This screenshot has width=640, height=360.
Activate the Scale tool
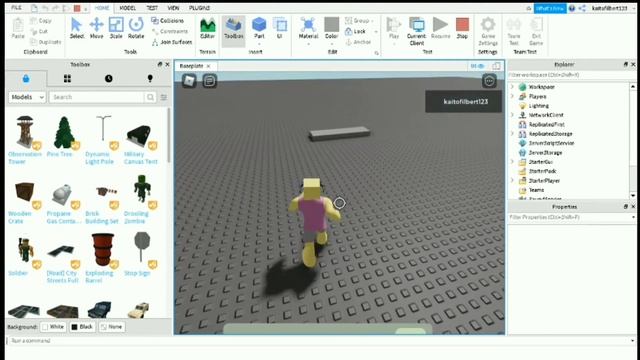pos(116,28)
